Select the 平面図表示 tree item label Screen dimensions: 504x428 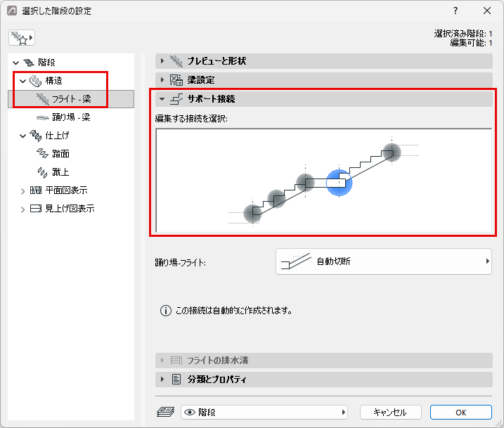point(67,190)
